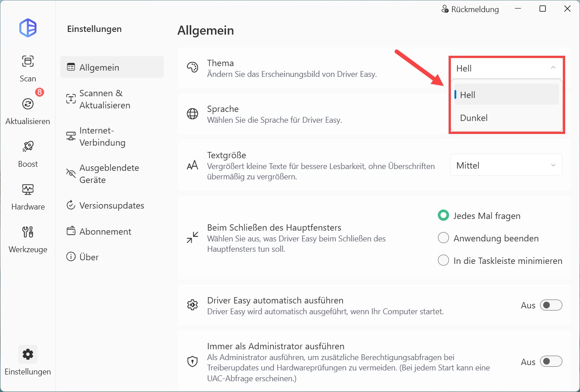Open the Aktualisieren page with badge
580x392 pixels.
[x=28, y=108]
